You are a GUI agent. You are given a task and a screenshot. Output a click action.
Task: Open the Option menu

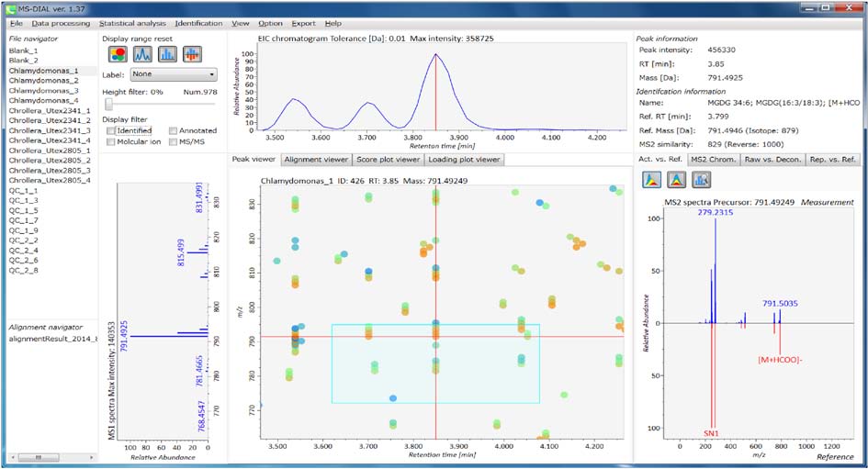tap(270, 23)
